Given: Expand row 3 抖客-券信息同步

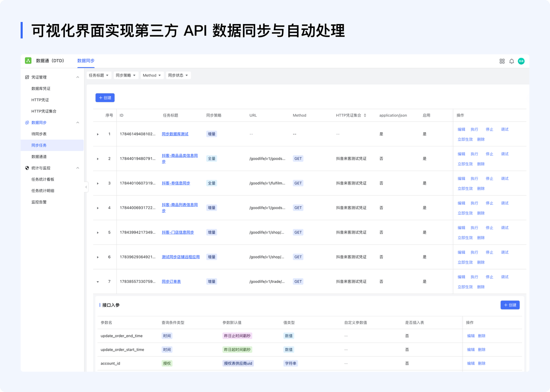Looking at the screenshot, I should click(x=98, y=183).
